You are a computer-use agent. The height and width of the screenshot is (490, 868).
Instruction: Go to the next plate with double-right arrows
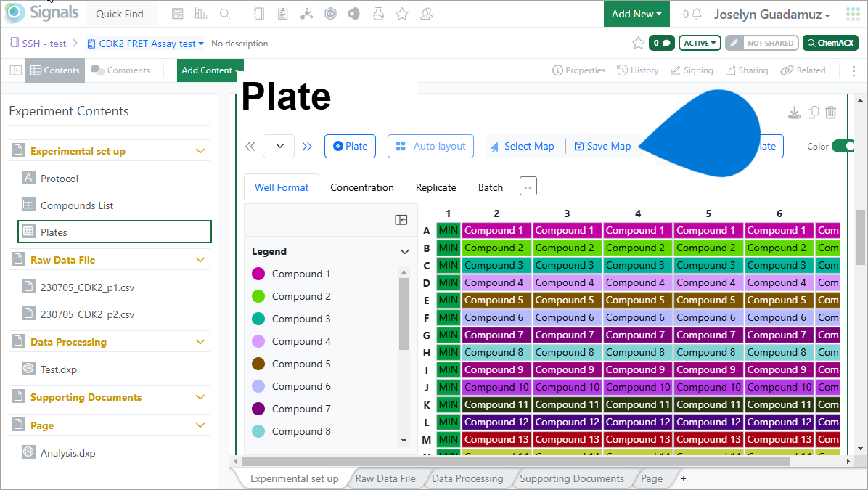click(307, 146)
